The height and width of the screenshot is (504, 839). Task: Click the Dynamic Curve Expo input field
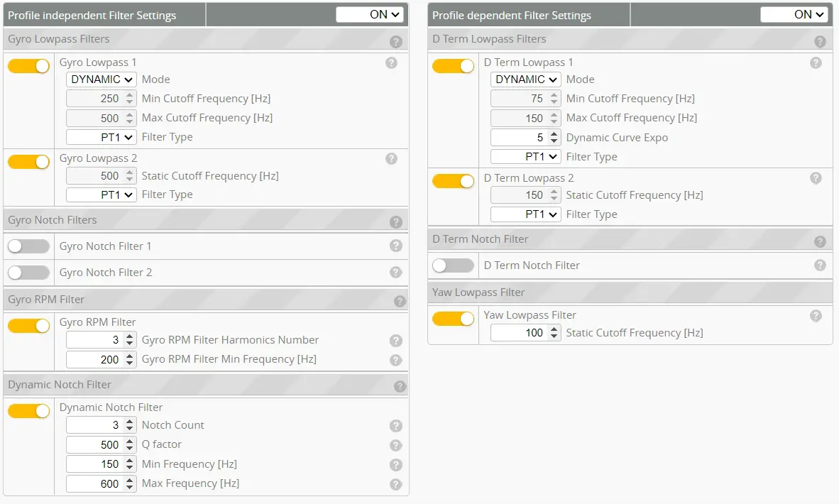[519, 138]
